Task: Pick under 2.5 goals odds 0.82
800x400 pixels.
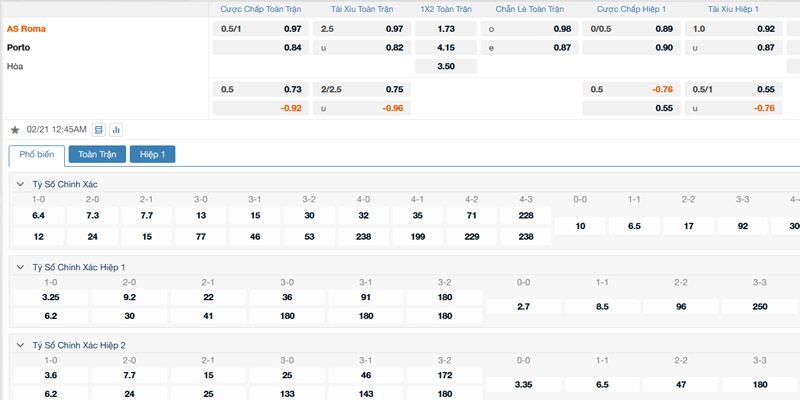Action: point(362,48)
